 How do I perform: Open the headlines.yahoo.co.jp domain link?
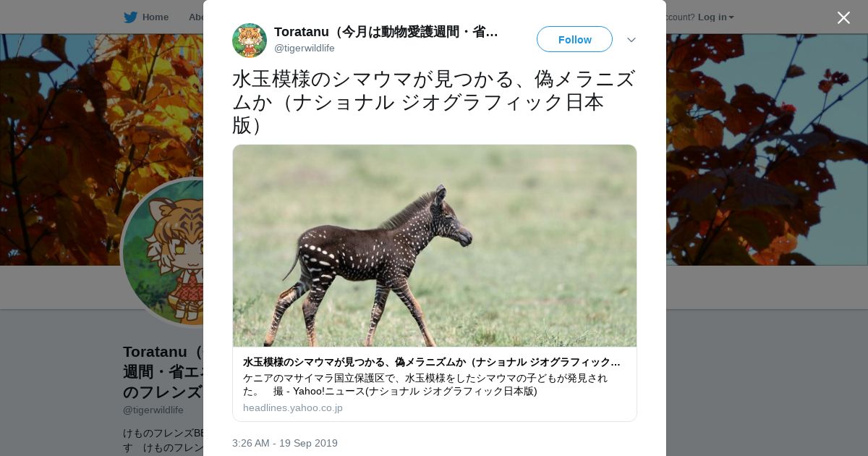pyautogui.click(x=293, y=408)
